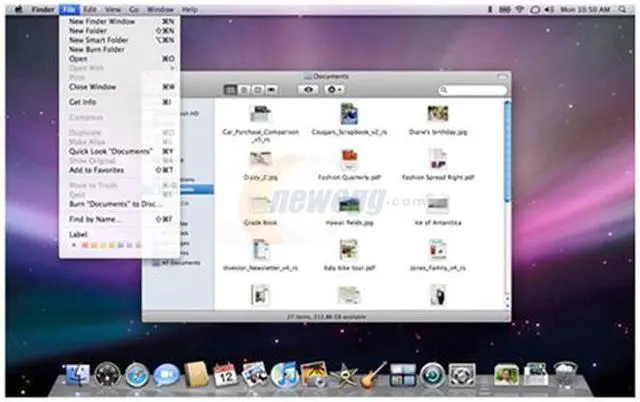The image size is (640, 402).
Task: Apply the red label color
Action: (x=85, y=245)
